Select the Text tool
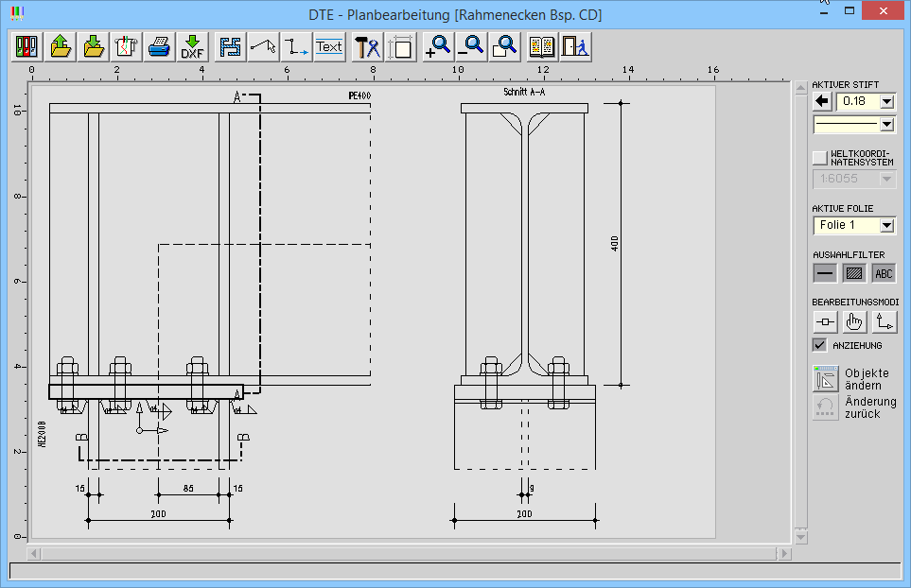Image resolution: width=911 pixels, height=588 pixels. (329, 46)
